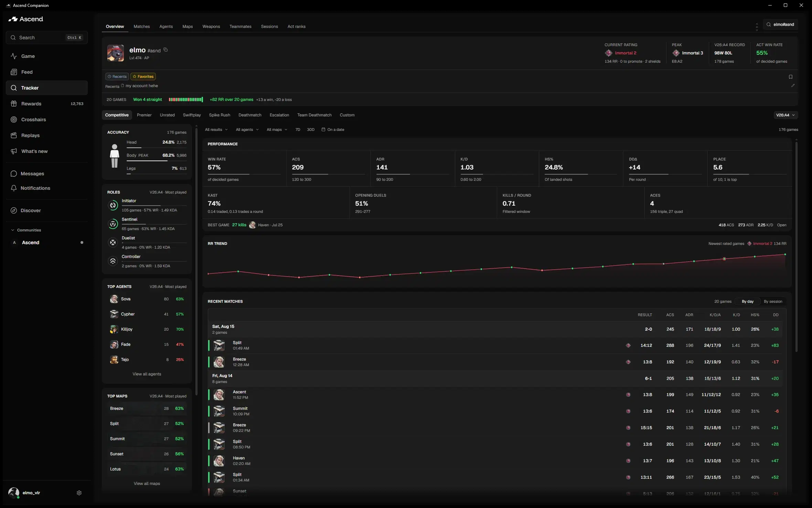This screenshot has height=508, width=812.
Task: Open the What's new megaphone icon
Action: coord(14,151)
